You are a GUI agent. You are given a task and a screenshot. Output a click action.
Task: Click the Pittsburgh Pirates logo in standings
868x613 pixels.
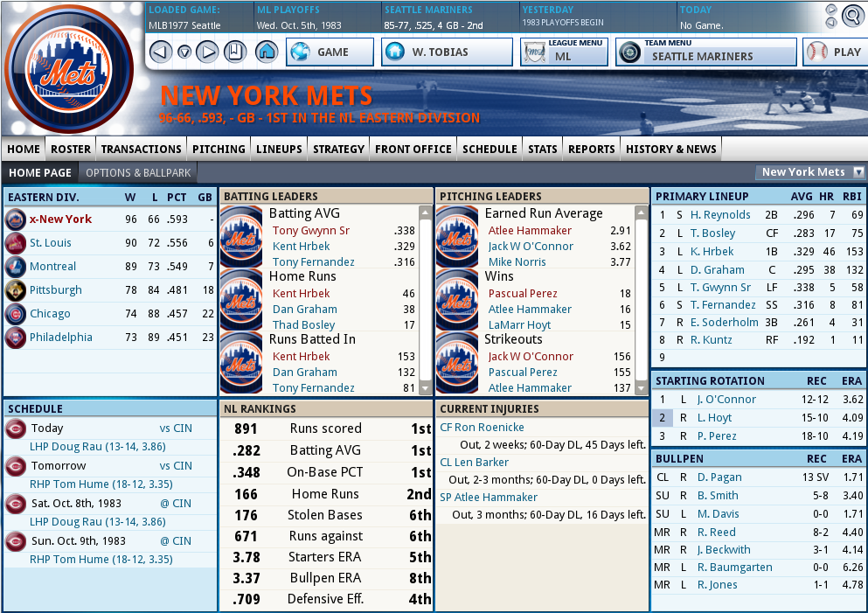(x=14, y=290)
